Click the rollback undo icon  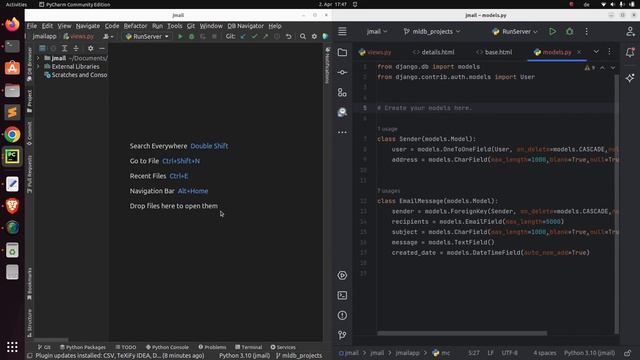pyautogui.click(x=289, y=36)
